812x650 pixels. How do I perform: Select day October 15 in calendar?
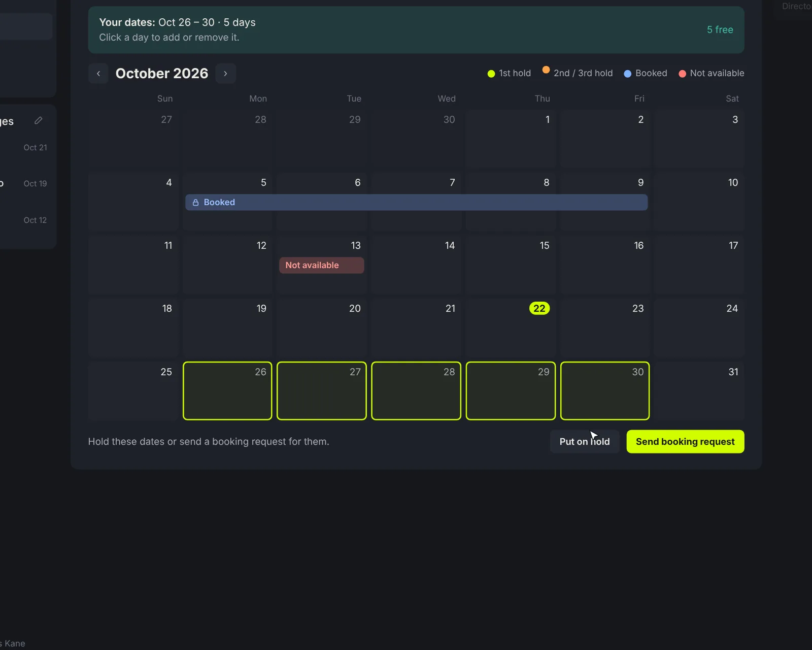click(x=511, y=265)
